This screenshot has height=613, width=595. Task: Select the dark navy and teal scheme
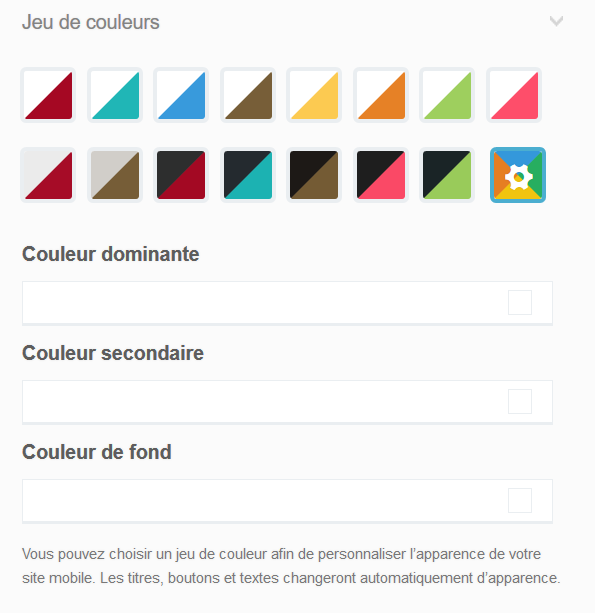(x=248, y=175)
